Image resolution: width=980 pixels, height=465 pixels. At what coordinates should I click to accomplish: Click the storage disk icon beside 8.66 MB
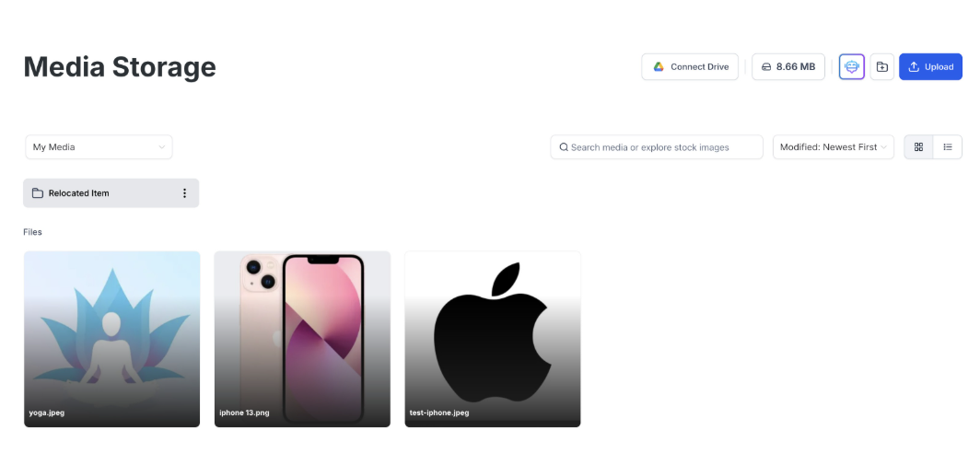766,67
